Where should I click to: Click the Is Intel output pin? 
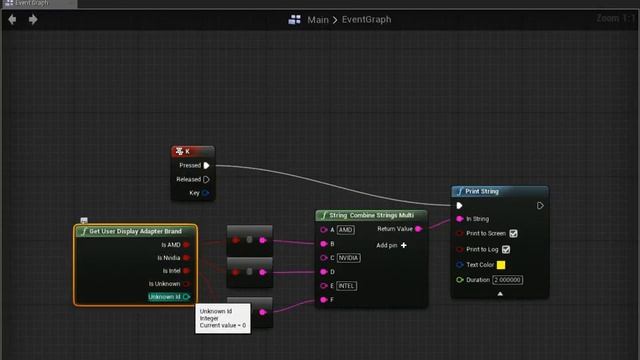pos(186,271)
